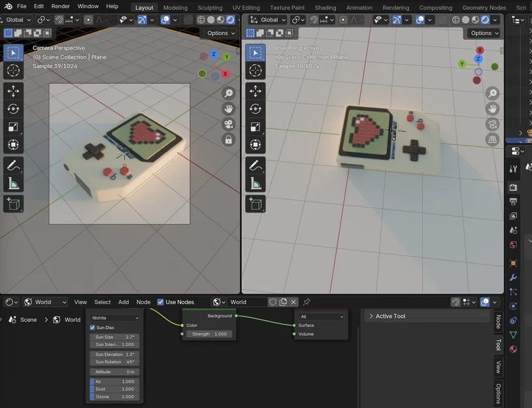Open Options dropdown in left viewport
Image resolution: width=532 pixels, height=408 pixels.
(220, 33)
